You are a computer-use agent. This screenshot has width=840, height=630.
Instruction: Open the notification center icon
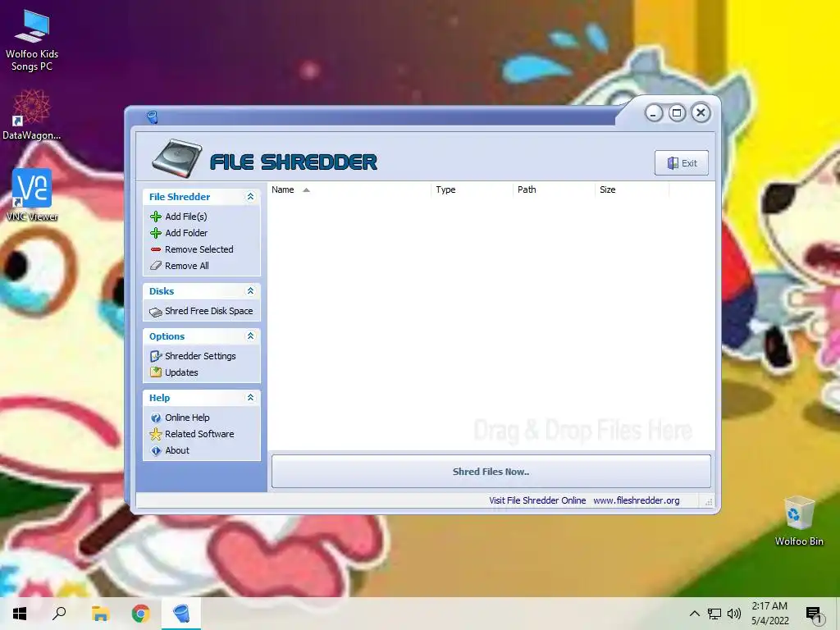pos(815,614)
